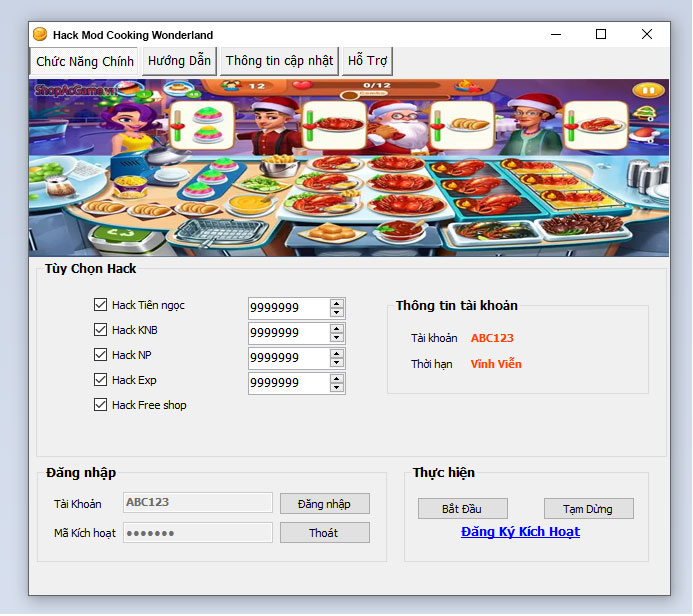Toggle Hack KNB checkbox
This screenshot has height=616, width=693.
100,330
